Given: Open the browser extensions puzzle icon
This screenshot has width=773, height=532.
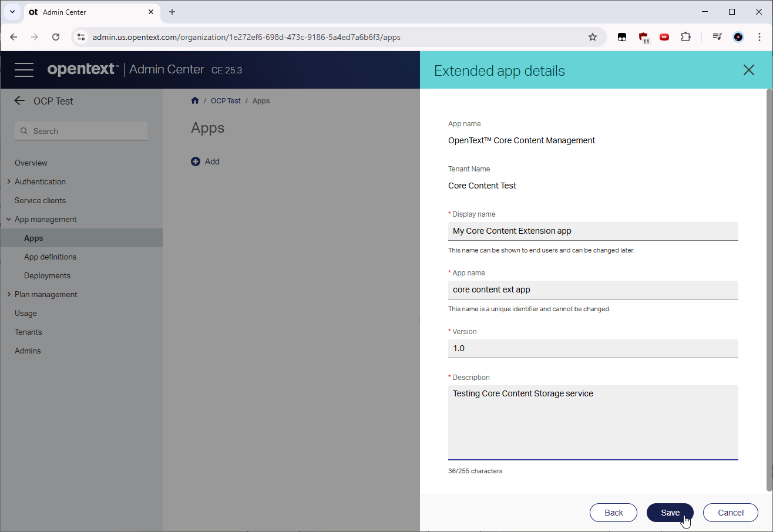Looking at the screenshot, I should pos(685,37).
